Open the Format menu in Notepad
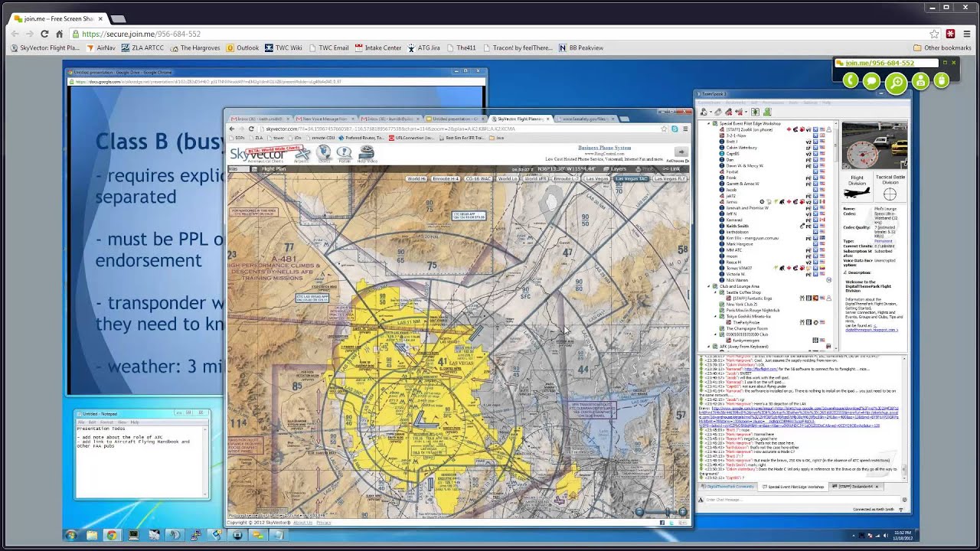Image resolution: width=980 pixels, height=551 pixels. coord(105,422)
